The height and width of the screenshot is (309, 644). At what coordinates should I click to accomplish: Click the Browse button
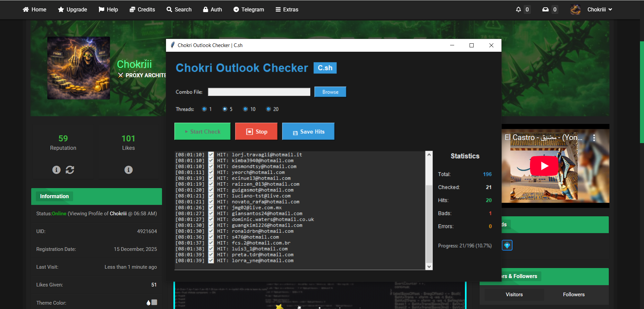[330, 92]
